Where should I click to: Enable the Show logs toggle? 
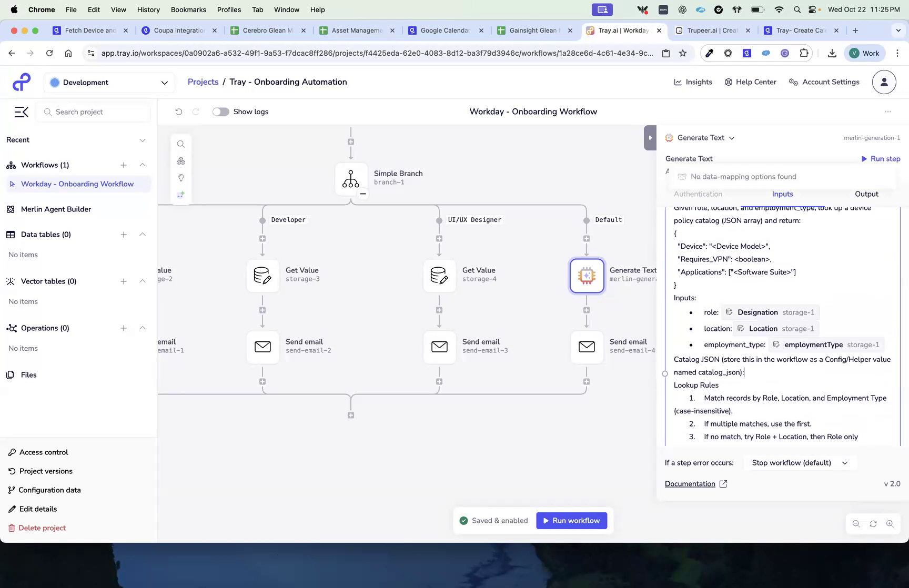tap(220, 111)
